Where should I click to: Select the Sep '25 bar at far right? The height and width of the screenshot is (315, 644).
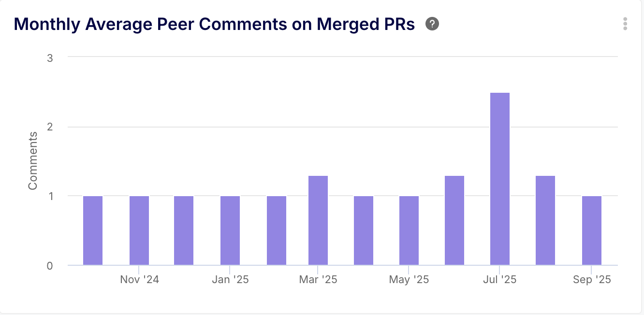tap(591, 230)
